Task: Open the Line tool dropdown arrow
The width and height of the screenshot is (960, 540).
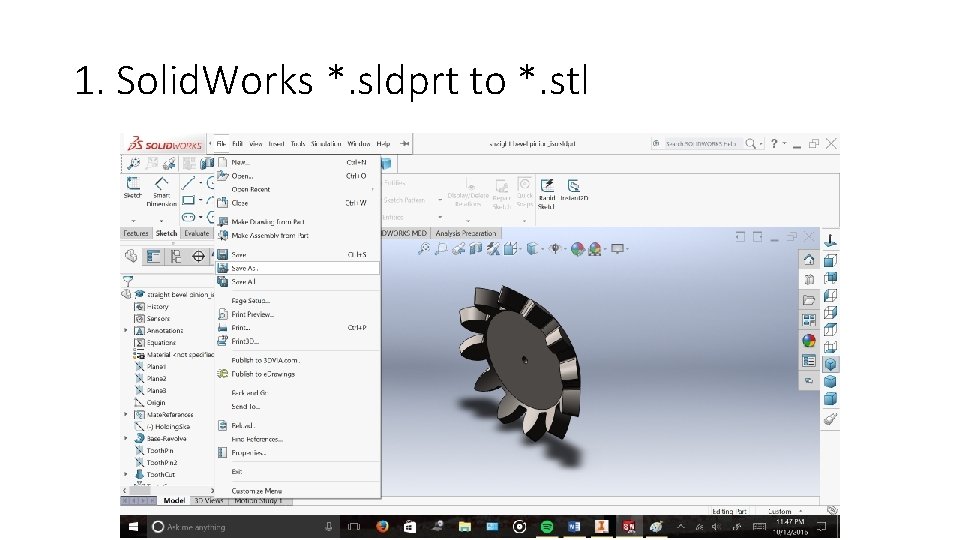Action: [200, 183]
